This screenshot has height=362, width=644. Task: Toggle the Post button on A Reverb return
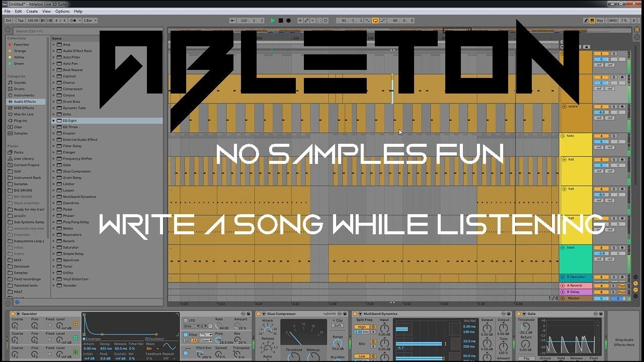tap(621, 286)
